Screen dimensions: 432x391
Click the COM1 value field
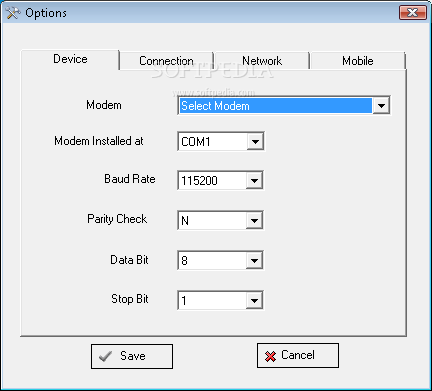click(x=213, y=142)
